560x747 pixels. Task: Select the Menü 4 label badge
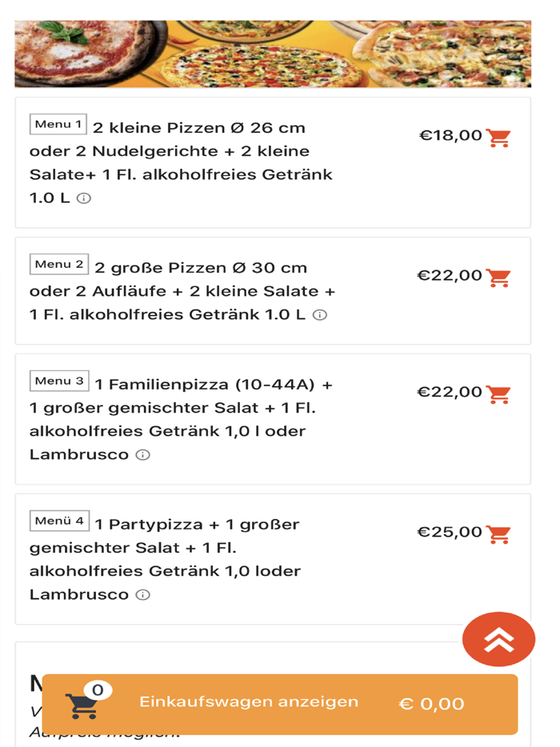click(x=58, y=518)
